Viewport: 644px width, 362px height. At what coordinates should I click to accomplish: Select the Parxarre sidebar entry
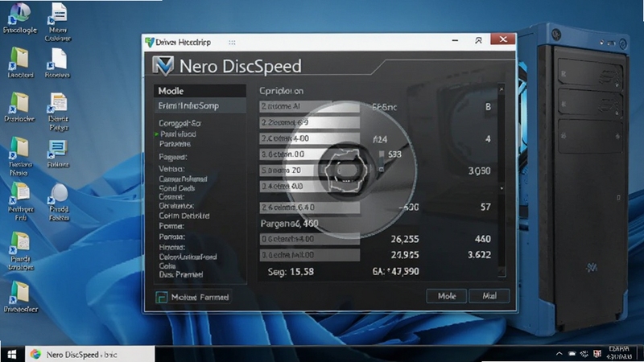175,144
